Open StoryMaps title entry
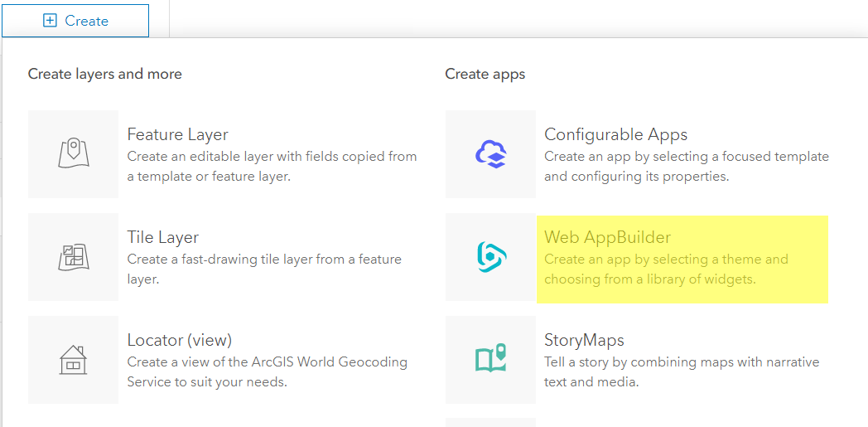The width and height of the screenshot is (868, 427). 584,339
